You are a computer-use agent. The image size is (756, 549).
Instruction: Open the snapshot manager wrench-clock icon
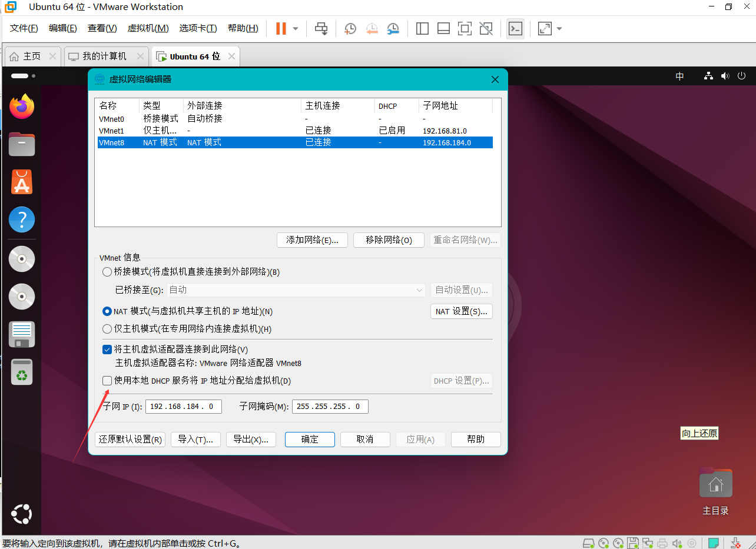pyautogui.click(x=393, y=28)
